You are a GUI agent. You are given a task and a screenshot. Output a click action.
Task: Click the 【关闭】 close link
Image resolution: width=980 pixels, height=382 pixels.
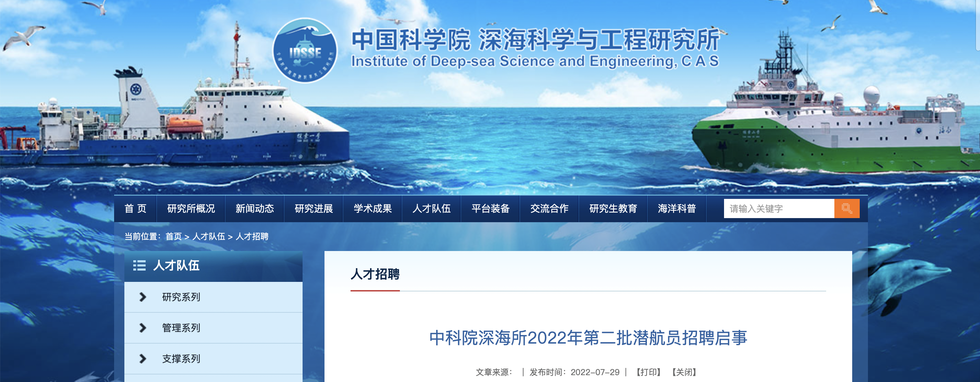[x=684, y=372]
